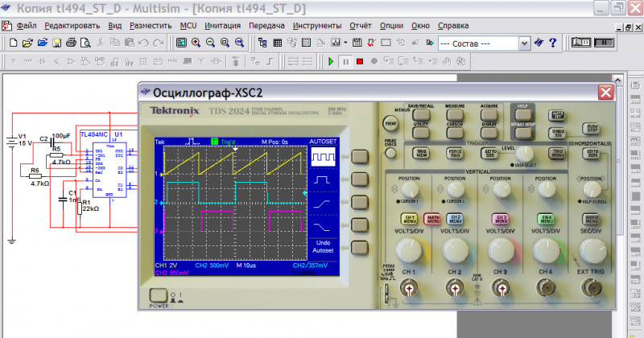Open the HORIZ MENU button
The width and height of the screenshot is (644, 338).
(x=591, y=219)
